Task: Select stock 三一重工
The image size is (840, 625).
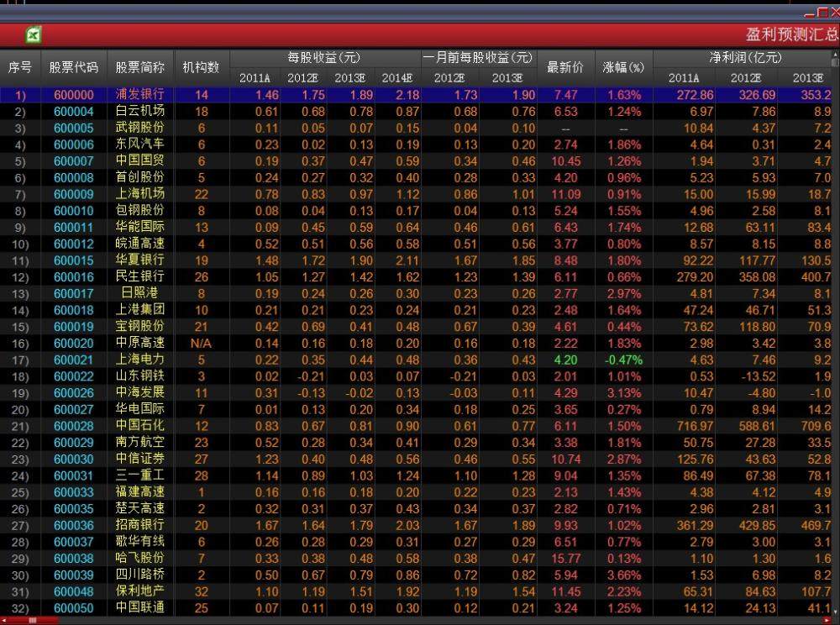Action: (139, 475)
